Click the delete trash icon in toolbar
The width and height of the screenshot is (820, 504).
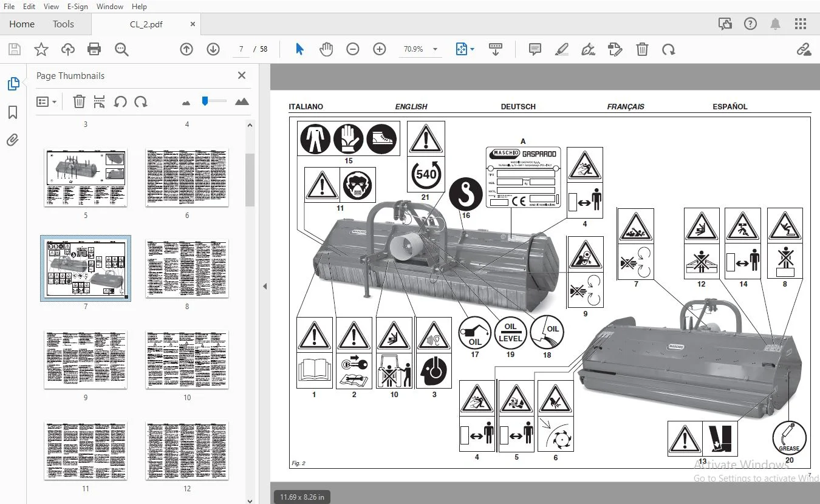pyautogui.click(x=642, y=49)
